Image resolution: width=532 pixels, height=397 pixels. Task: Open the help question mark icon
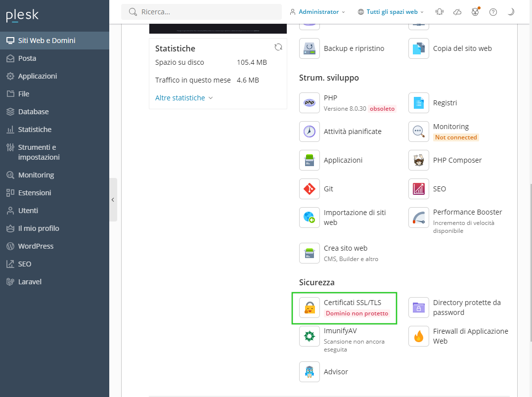pos(493,12)
